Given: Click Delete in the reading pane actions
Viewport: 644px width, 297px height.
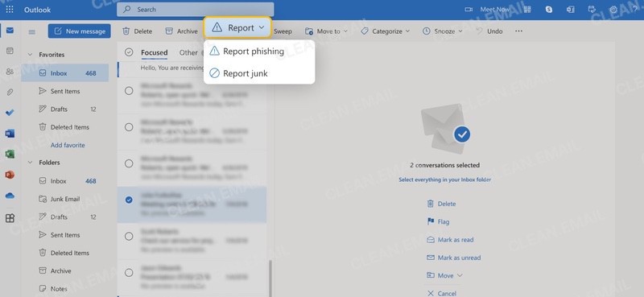Looking at the screenshot, I should (x=441, y=204).
